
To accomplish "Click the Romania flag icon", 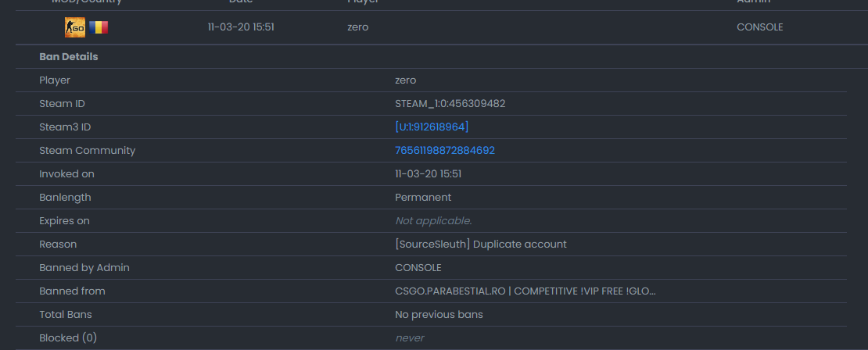I will (99, 27).
